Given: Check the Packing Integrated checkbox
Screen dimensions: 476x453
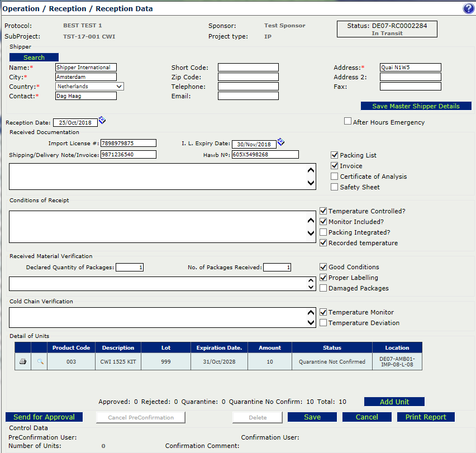Looking at the screenshot, I should (323, 232).
